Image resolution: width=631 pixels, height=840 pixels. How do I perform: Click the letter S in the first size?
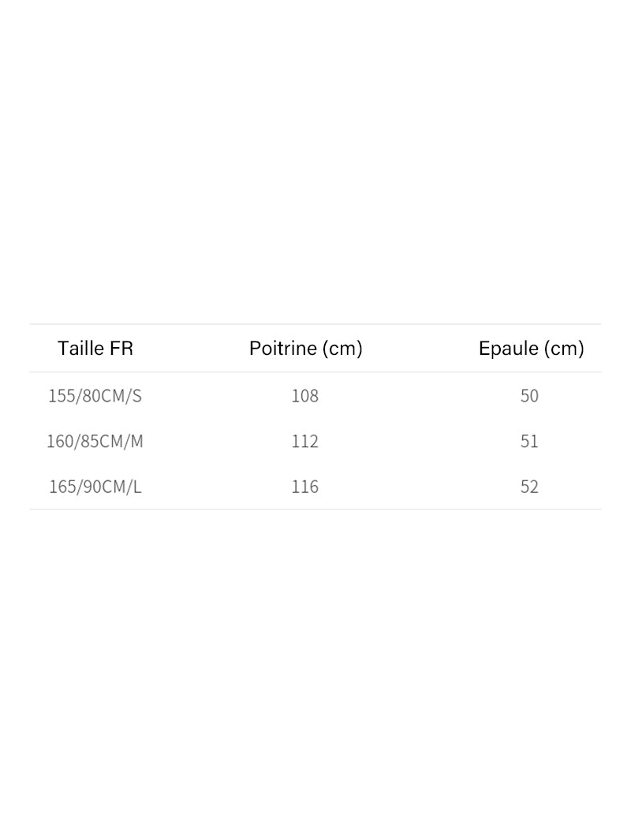137,396
